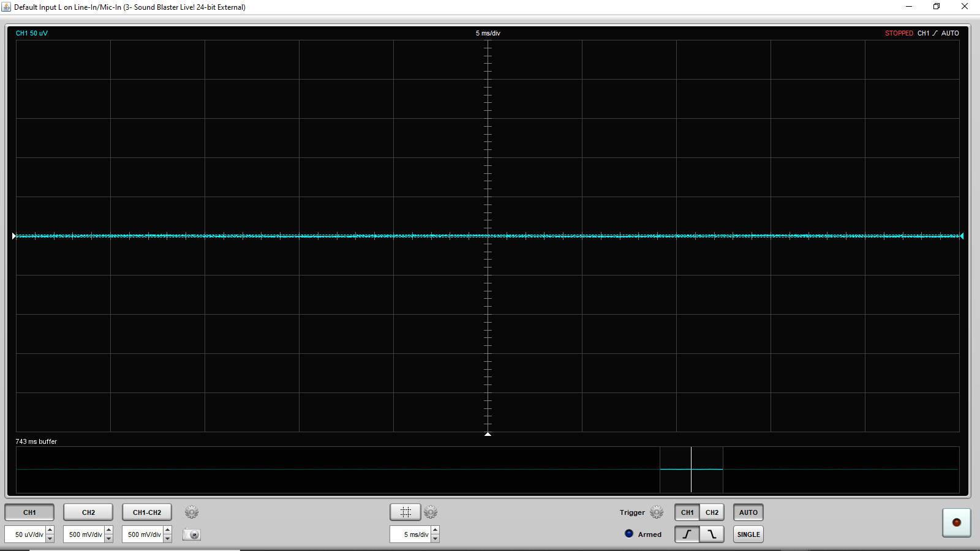Click the AUTO trigger status text at top

point(950,33)
